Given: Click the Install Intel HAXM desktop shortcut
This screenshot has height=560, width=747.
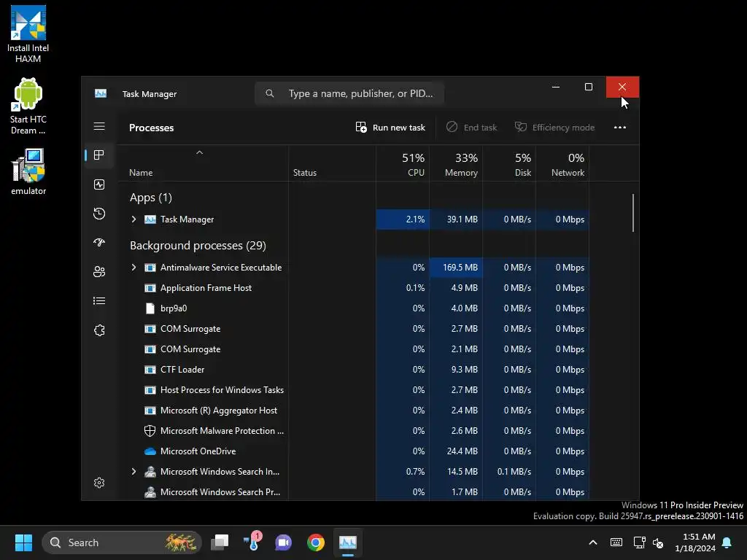Looking at the screenshot, I should pyautogui.click(x=28, y=34).
